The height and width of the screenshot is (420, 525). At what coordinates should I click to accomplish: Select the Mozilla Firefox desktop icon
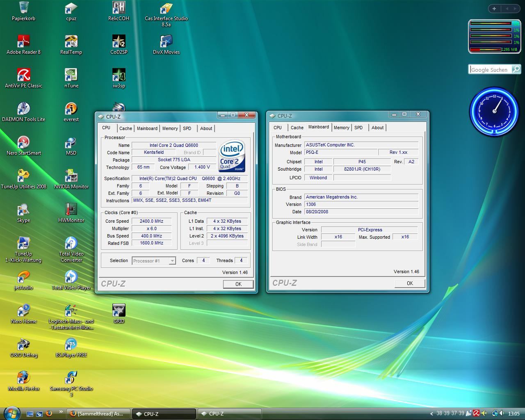23,381
